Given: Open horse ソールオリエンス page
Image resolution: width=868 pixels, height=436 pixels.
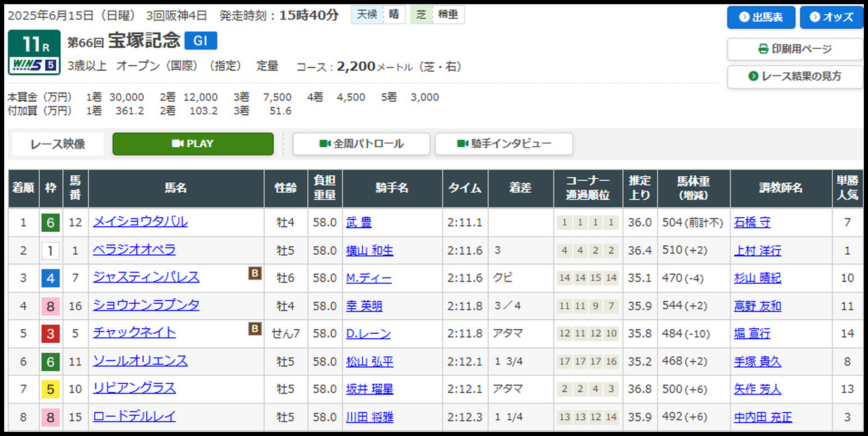Looking at the screenshot, I should [x=140, y=361].
